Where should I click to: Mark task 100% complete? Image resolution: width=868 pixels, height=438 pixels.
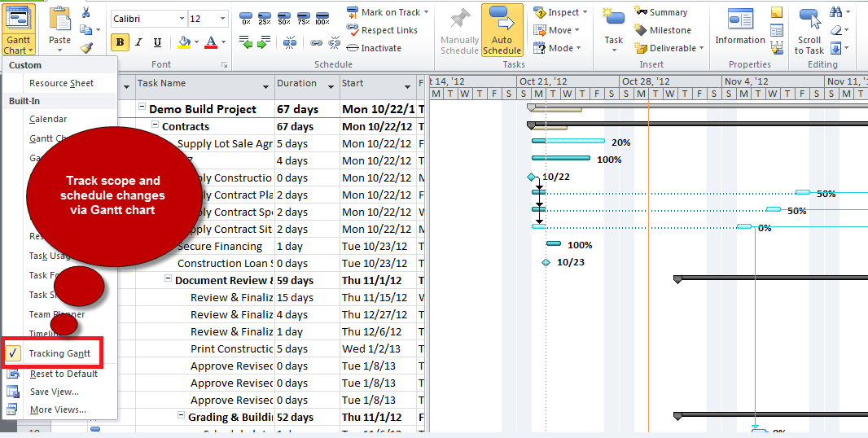[x=322, y=18]
